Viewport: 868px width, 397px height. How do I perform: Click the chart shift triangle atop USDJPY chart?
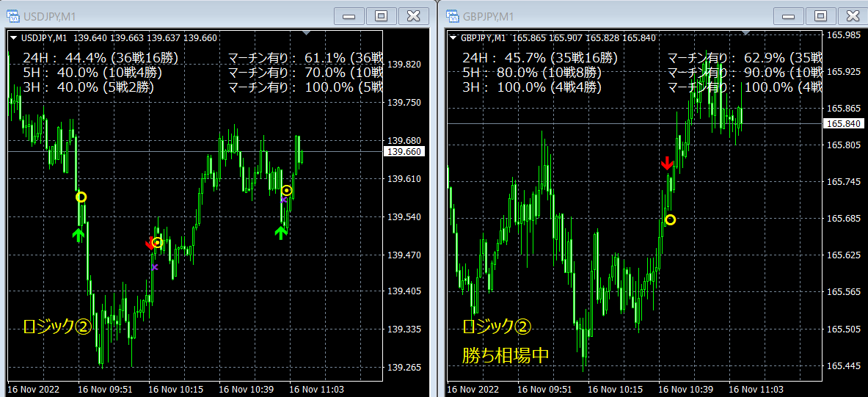pyautogui.click(x=307, y=33)
